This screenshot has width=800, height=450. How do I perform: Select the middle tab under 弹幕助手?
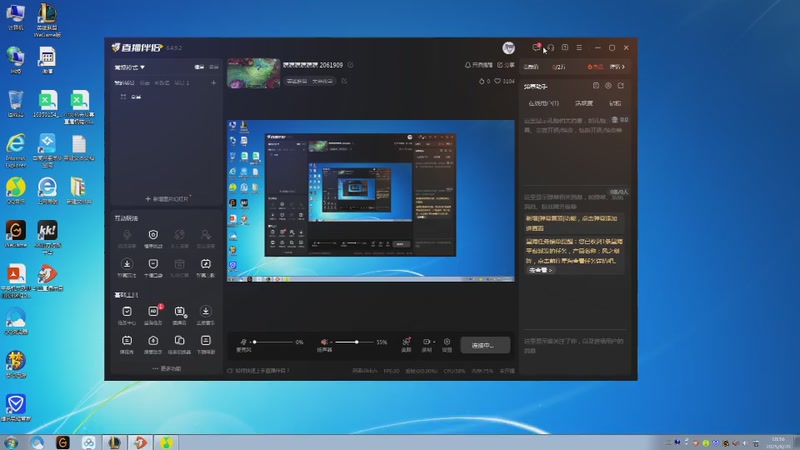tap(584, 103)
